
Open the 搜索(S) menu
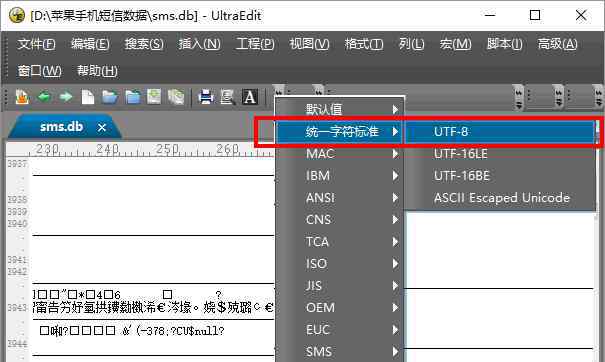coord(144,44)
